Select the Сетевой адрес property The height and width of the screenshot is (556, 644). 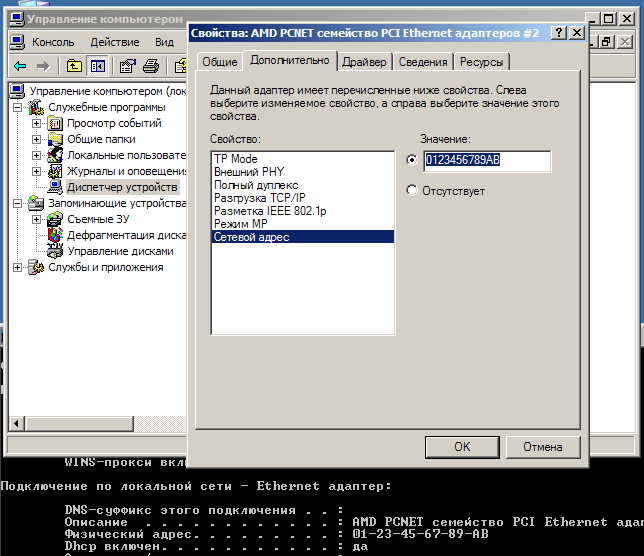click(x=303, y=237)
